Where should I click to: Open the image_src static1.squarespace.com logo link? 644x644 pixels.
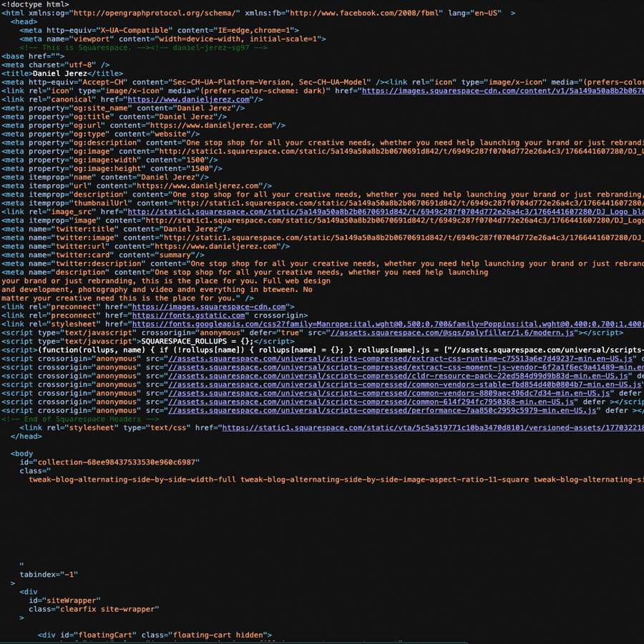386,212
